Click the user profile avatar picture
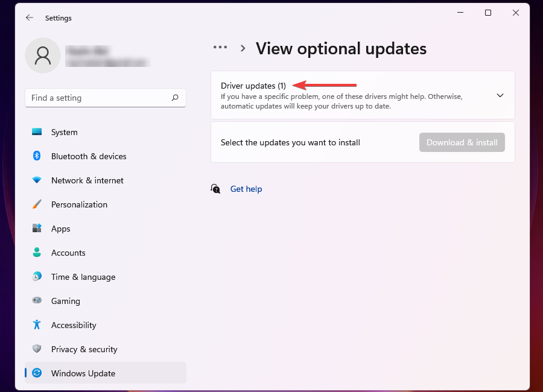This screenshot has width=543, height=392. 43,55
